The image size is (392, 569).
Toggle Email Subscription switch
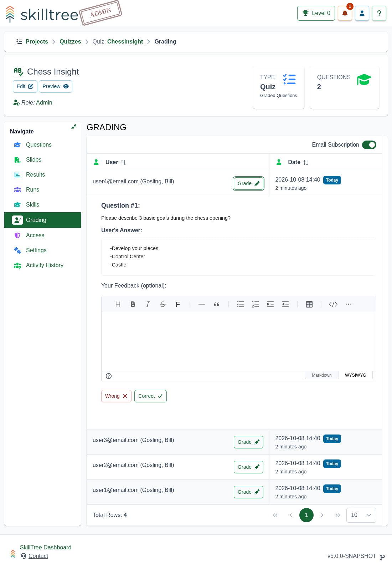[369, 145]
